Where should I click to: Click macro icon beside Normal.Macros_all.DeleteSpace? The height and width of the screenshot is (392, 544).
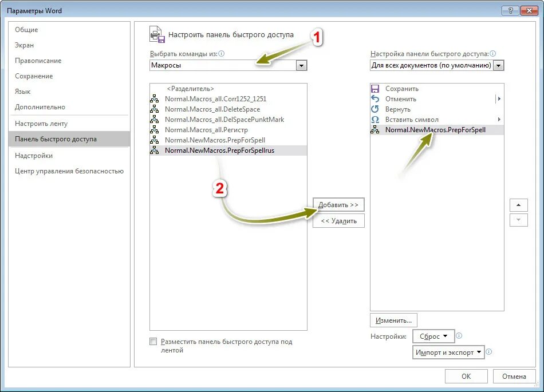pos(155,109)
